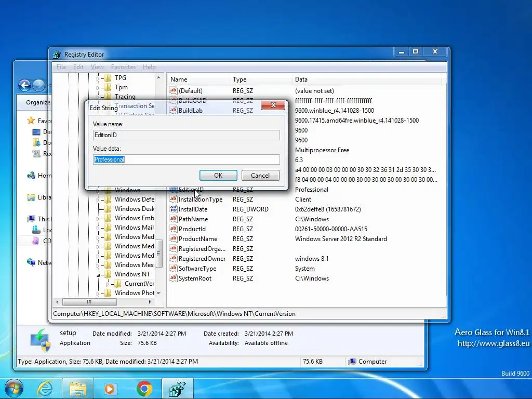This screenshot has height=399, width=532.
Task: Expand the CurrentVer tree node
Action: [x=108, y=284]
